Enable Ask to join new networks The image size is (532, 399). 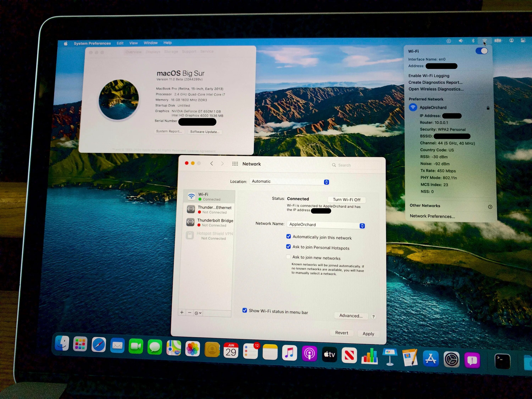[288, 257]
